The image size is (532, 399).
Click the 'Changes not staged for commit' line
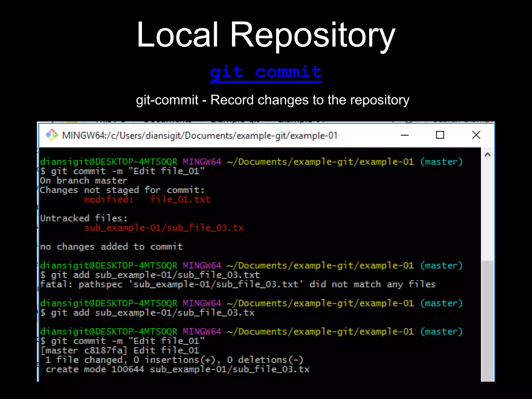[x=122, y=190]
